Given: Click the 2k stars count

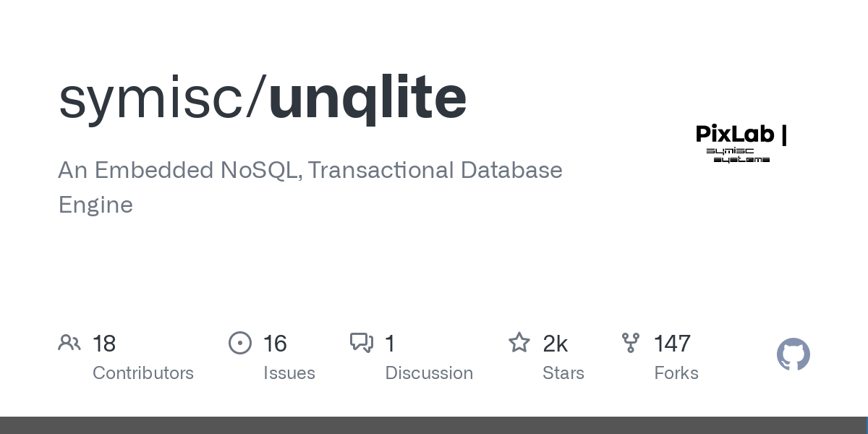Looking at the screenshot, I should [x=555, y=344].
